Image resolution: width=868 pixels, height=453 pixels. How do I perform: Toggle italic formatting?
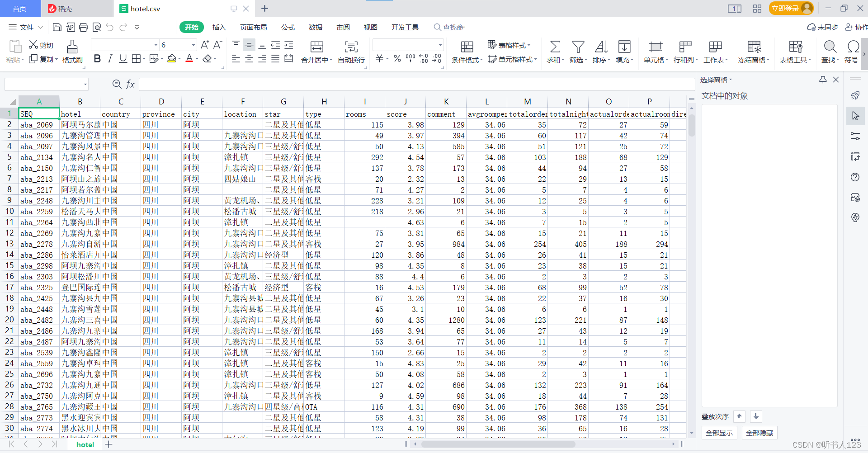click(x=109, y=58)
